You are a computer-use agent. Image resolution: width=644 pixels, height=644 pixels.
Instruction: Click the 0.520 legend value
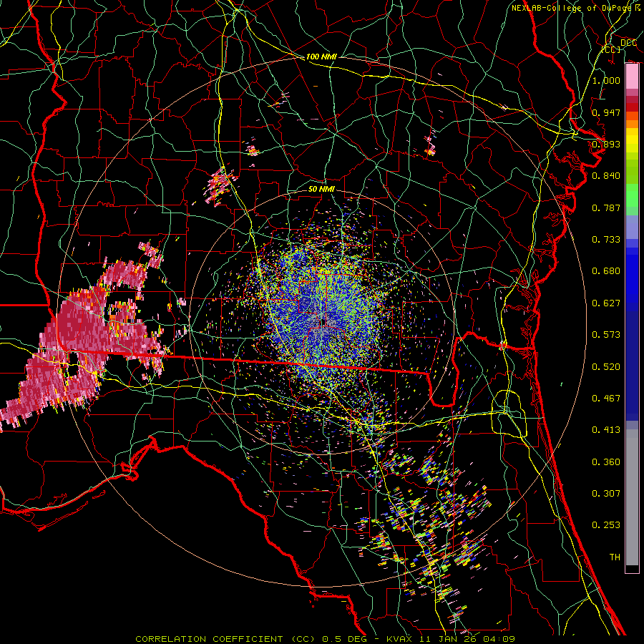[606, 367]
